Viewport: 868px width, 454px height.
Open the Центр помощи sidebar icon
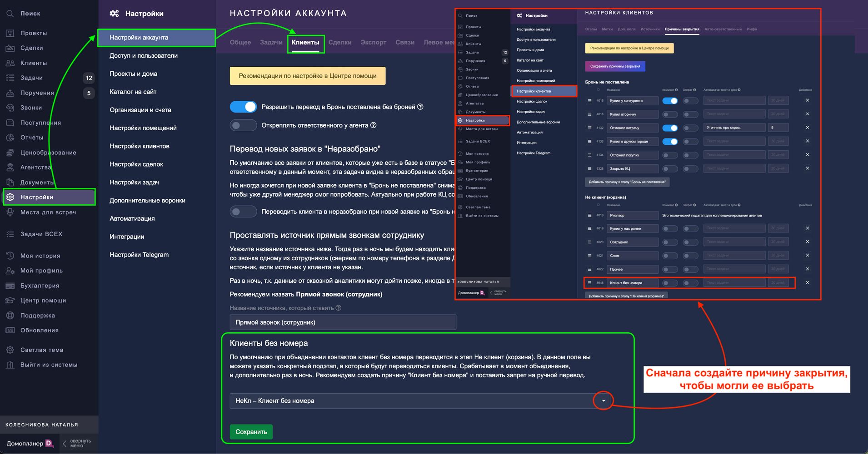pos(10,301)
